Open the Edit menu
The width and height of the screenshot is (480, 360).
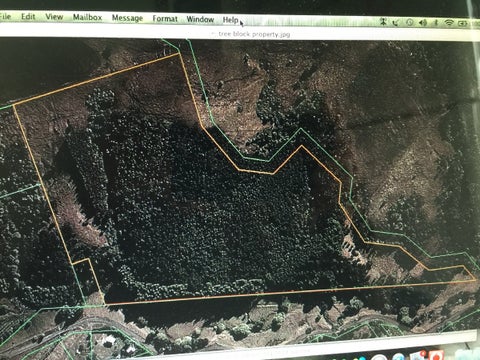pyautogui.click(x=28, y=16)
